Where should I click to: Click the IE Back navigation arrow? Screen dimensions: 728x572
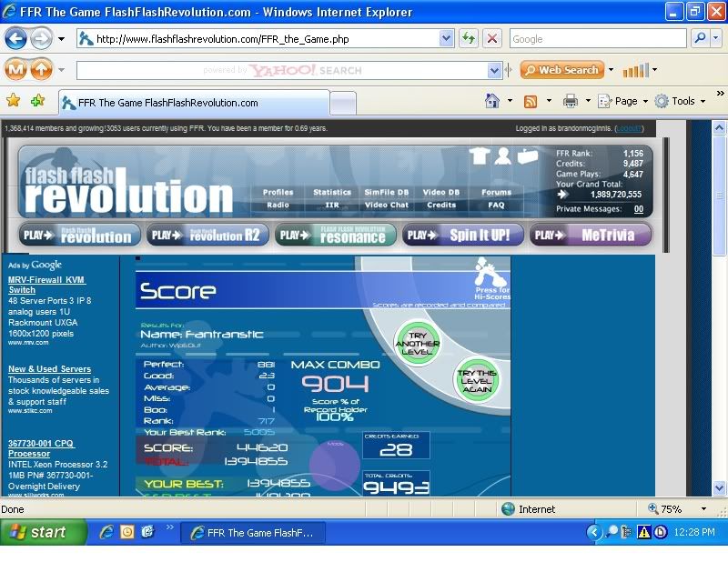click(15, 39)
